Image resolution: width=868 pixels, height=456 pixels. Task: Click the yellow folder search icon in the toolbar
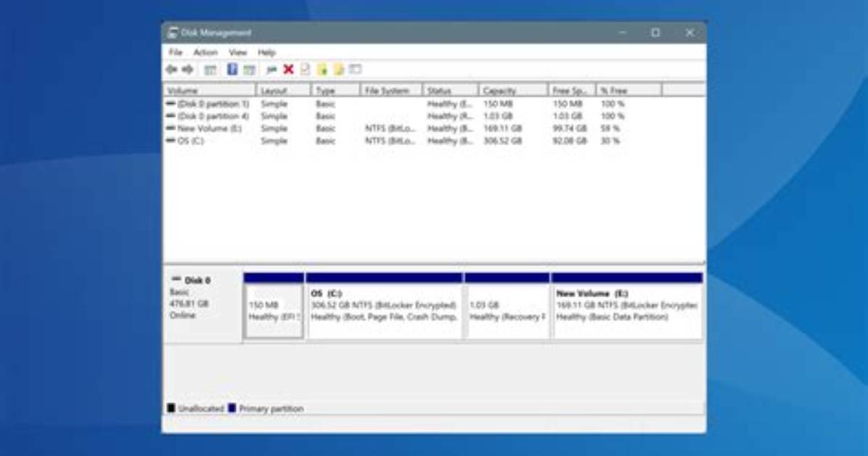coord(339,69)
